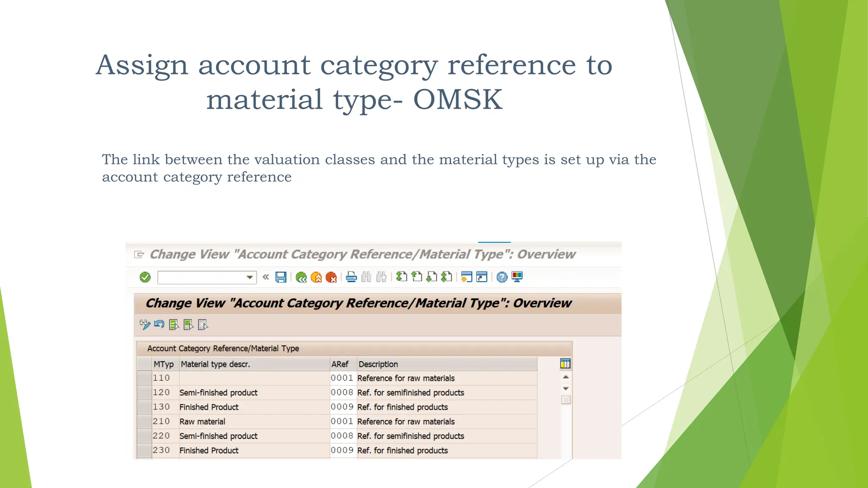Click the Customize Local Layout monitor icon
The image size is (868, 488).
(x=517, y=277)
